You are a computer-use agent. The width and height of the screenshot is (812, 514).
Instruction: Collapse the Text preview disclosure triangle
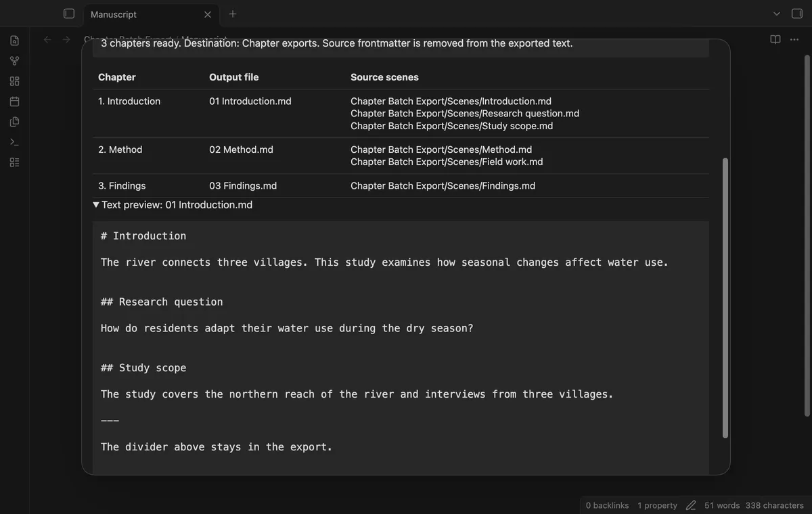click(96, 205)
